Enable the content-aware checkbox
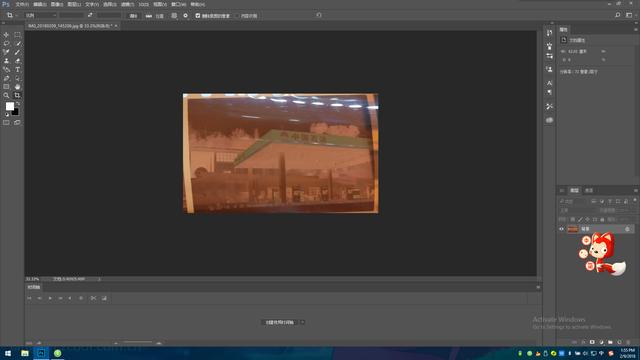 click(237, 16)
